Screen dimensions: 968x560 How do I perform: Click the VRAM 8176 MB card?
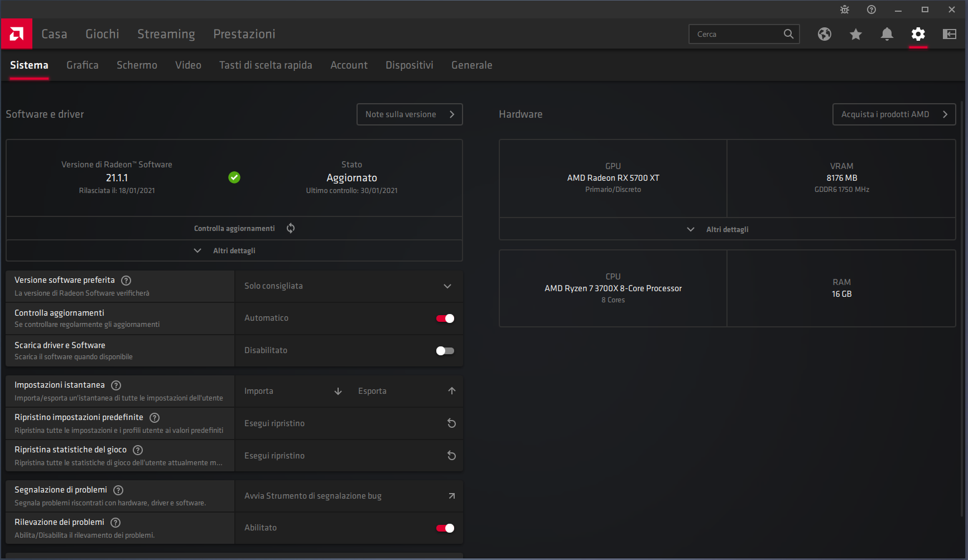[x=841, y=178]
